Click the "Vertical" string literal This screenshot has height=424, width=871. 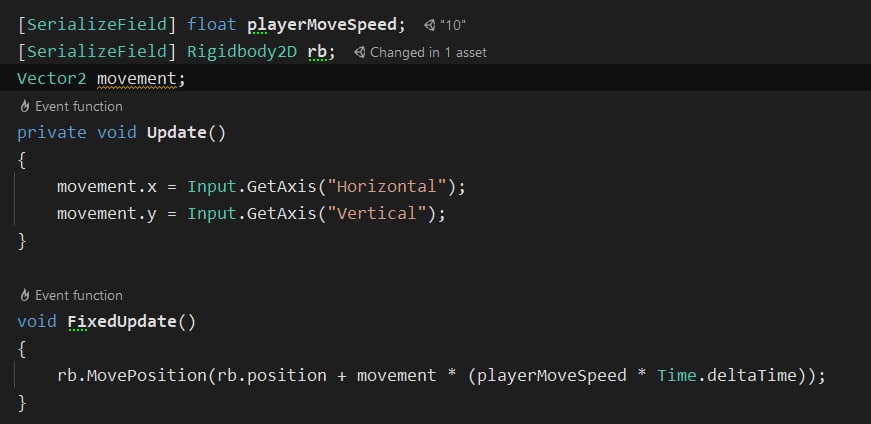377,213
